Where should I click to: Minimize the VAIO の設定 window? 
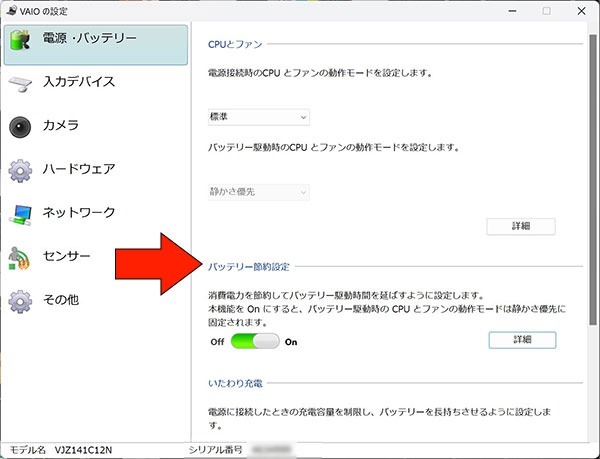coord(512,11)
